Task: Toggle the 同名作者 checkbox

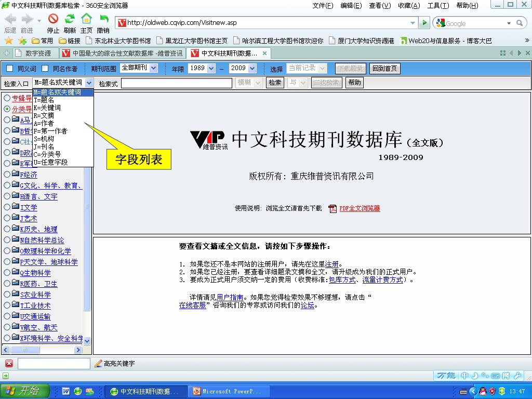Action: coord(45,68)
